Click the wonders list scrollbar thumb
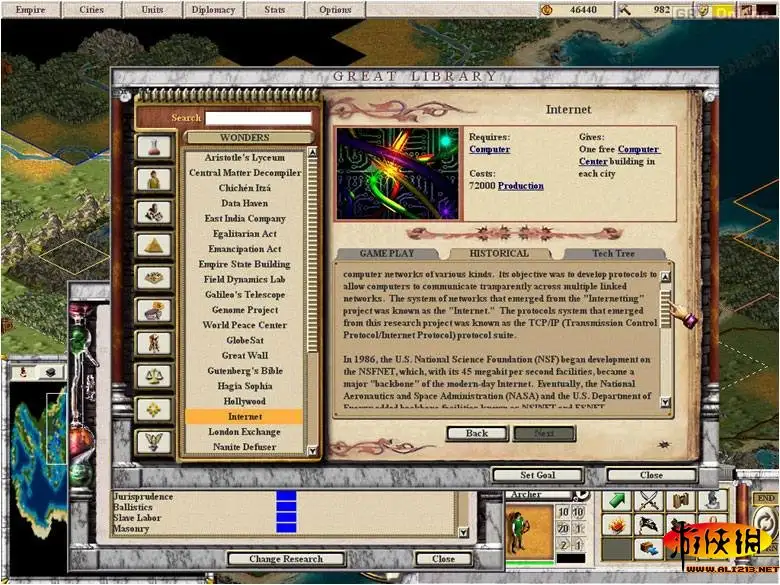 coord(312,256)
